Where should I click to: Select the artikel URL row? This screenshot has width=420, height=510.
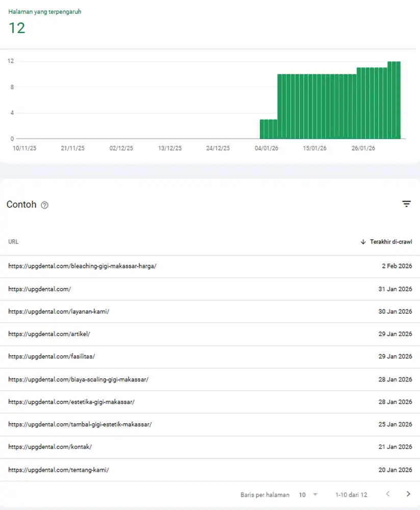point(210,334)
